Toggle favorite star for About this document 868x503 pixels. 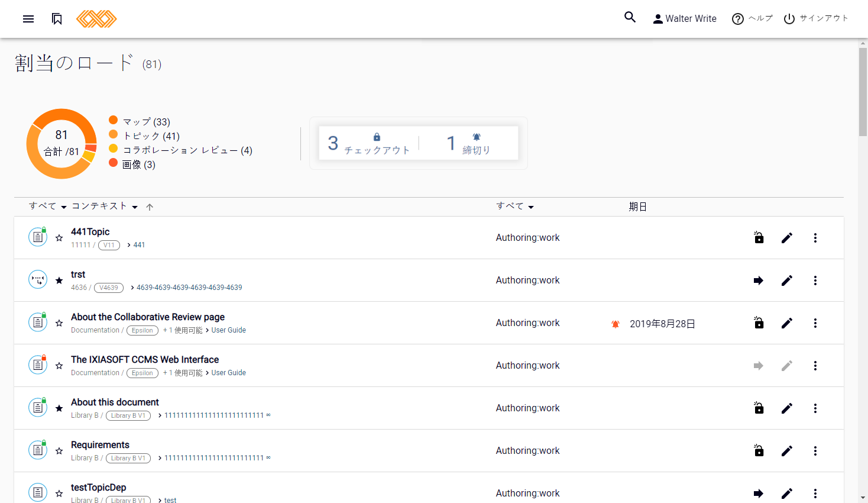[59, 408]
